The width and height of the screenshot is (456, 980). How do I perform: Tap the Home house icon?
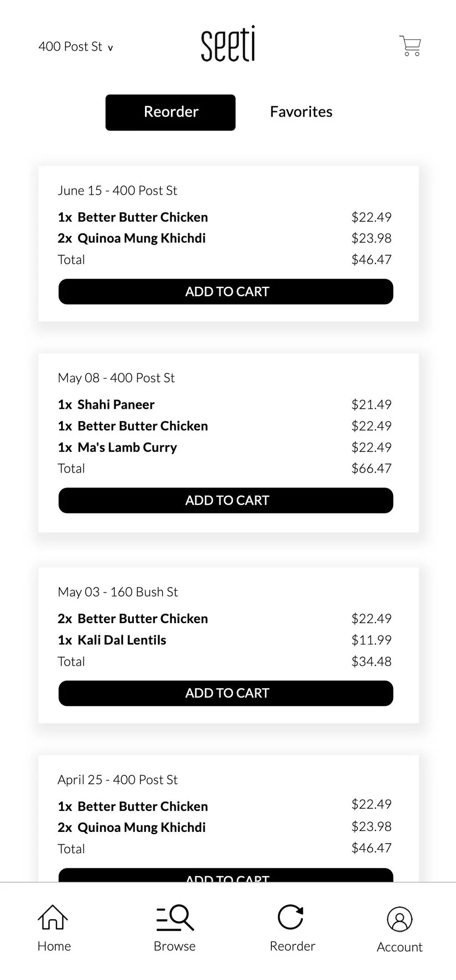click(53, 918)
